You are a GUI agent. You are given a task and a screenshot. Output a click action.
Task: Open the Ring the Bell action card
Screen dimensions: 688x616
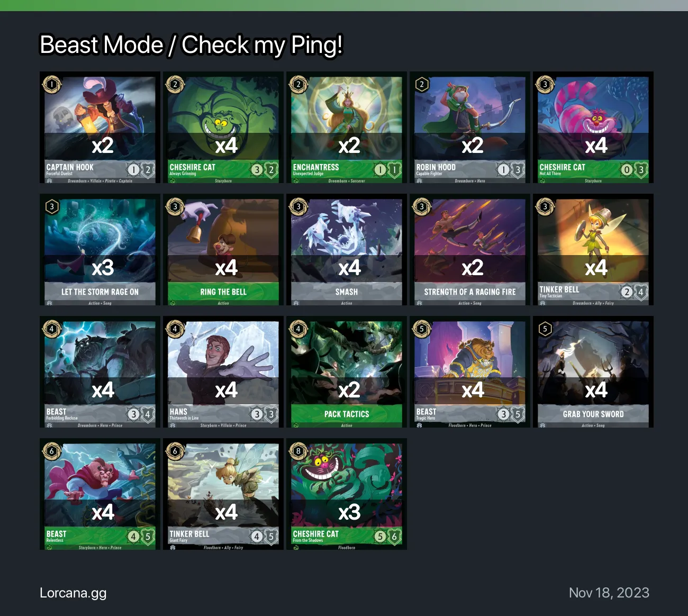223,250
